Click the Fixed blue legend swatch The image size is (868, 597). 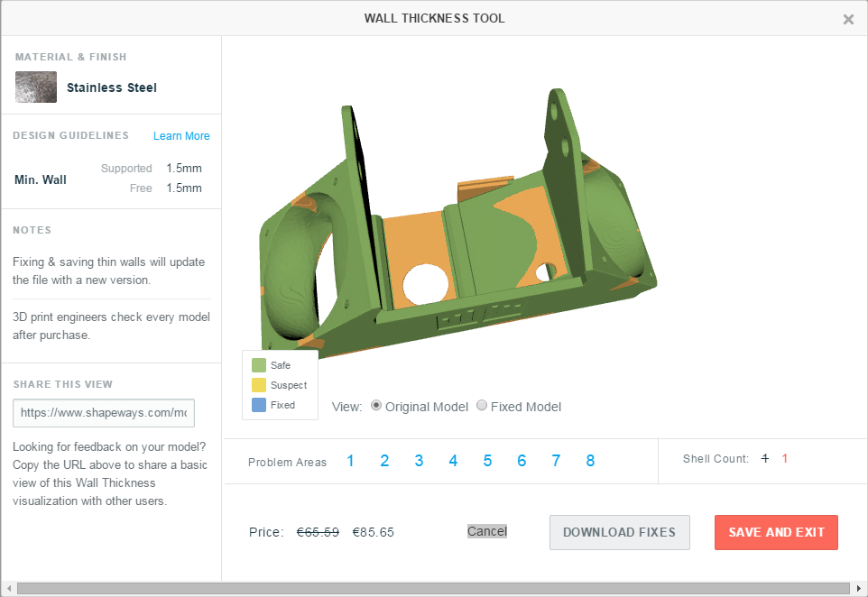click(x=261, y=404)
